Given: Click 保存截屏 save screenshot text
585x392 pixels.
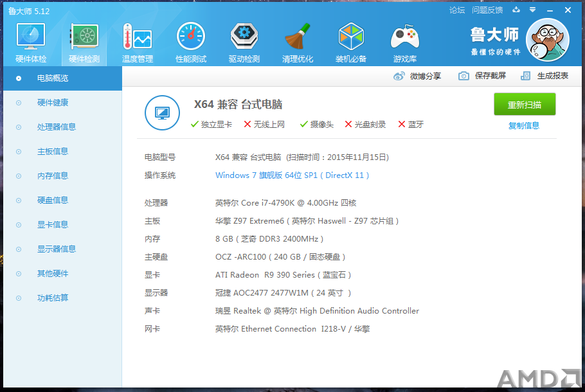Looking at the screenshot, I should (x=491, y=76).
